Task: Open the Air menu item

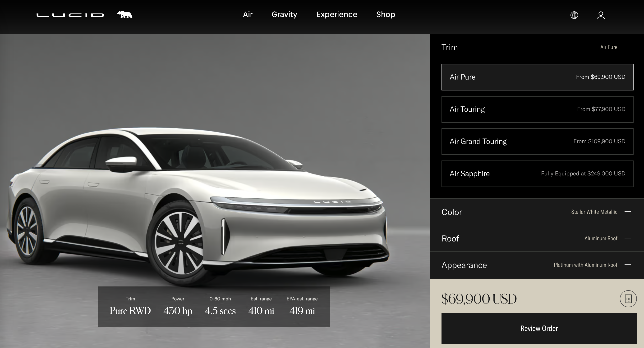Action: coord(248,14)
